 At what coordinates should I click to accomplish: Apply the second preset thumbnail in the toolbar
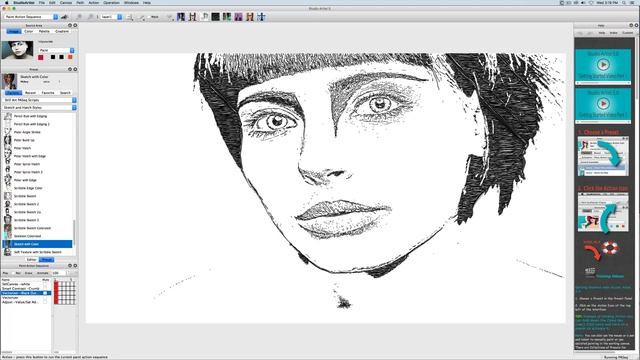click(x=192, y=17)
